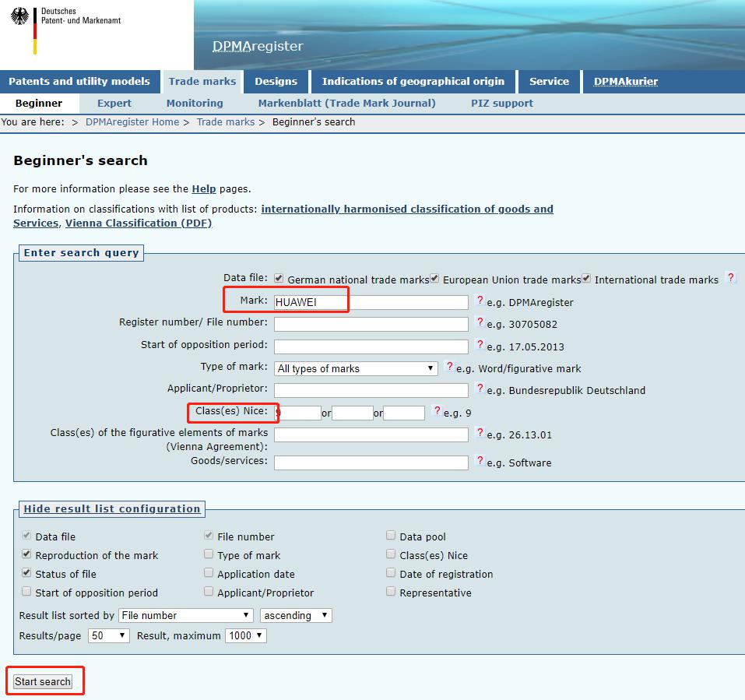Screen dimensions: 745x700
Task: Toggle European Union trade marks checkbox
Action: (x=434, y=279)
